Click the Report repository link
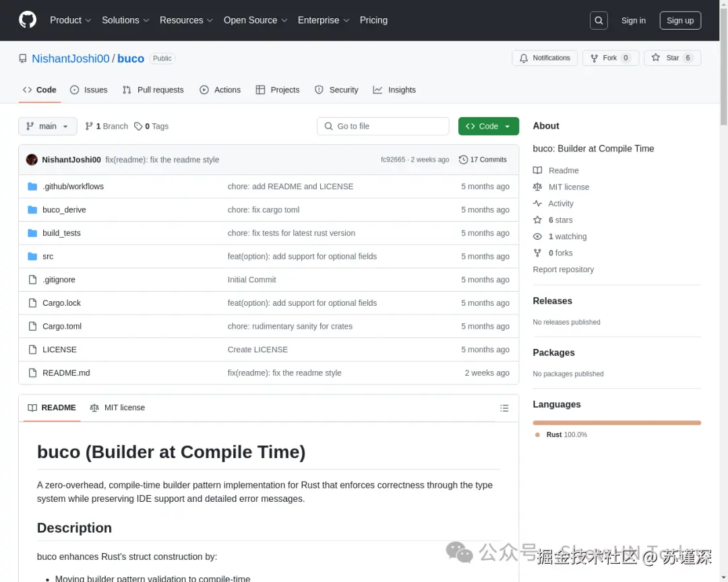The height and width of the screenshot is (582, 728). click(x=563, y=269)
